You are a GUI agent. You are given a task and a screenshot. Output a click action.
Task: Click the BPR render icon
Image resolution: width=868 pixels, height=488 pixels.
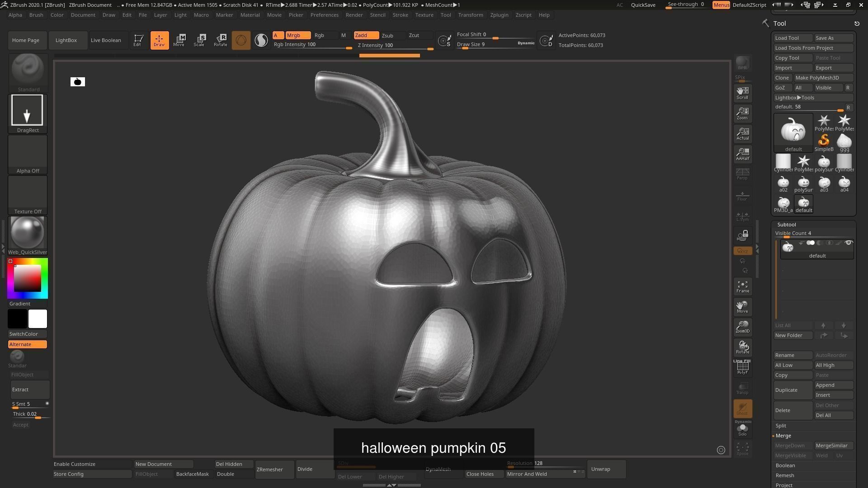pyautogui.click(x=742, y=63)
